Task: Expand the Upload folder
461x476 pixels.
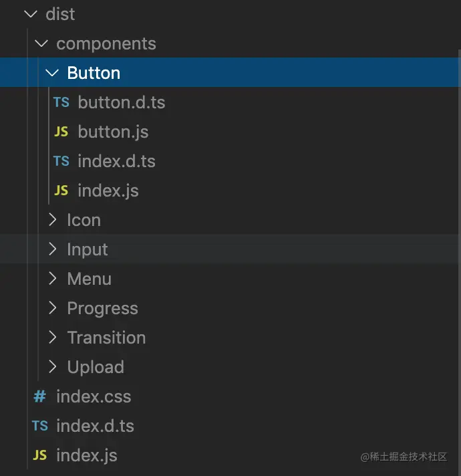Action: 53,367
